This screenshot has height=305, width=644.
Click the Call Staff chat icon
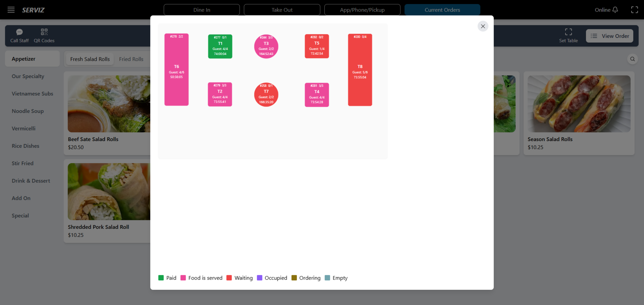click(x=19, y=32)
